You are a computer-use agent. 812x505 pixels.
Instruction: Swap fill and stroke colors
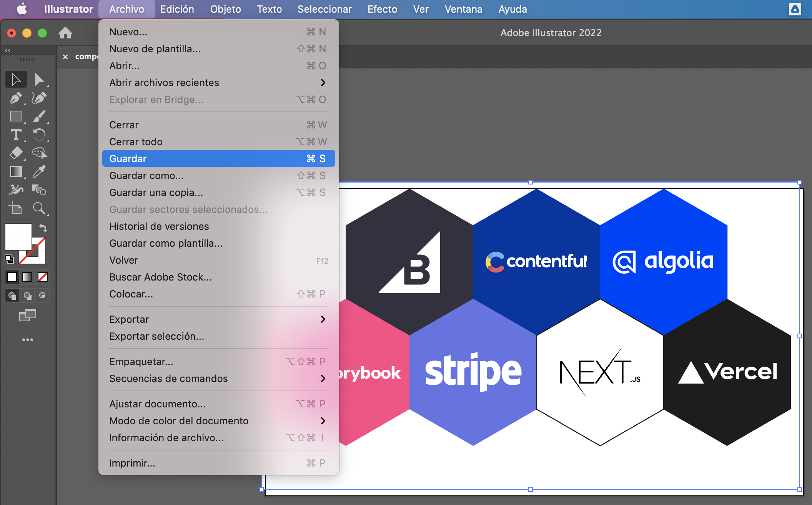coord(43,228)
